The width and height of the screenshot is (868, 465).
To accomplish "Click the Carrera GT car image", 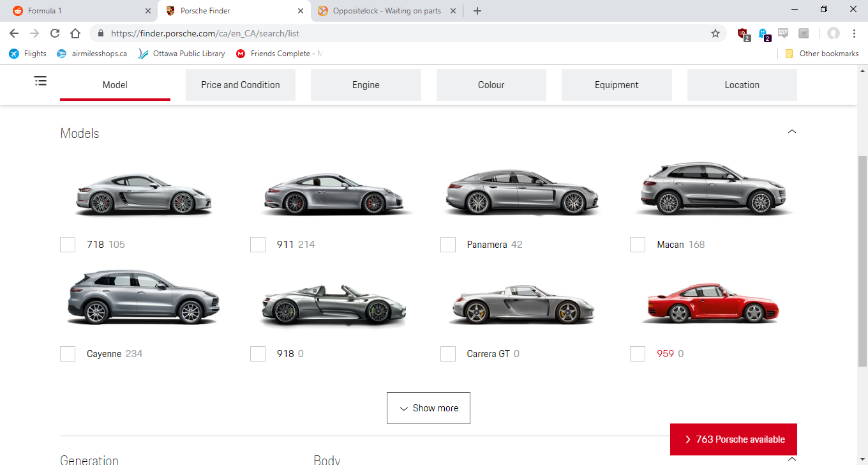I will tap(522, 304).
